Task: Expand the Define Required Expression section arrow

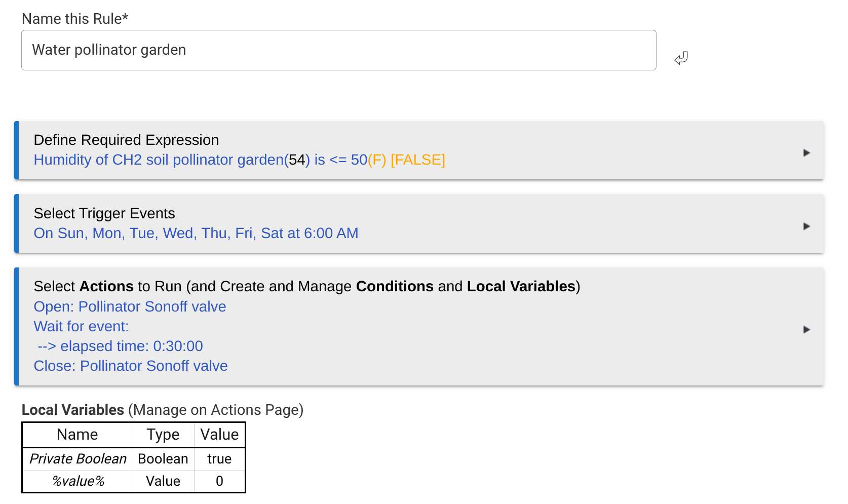Action: point(806,152)
